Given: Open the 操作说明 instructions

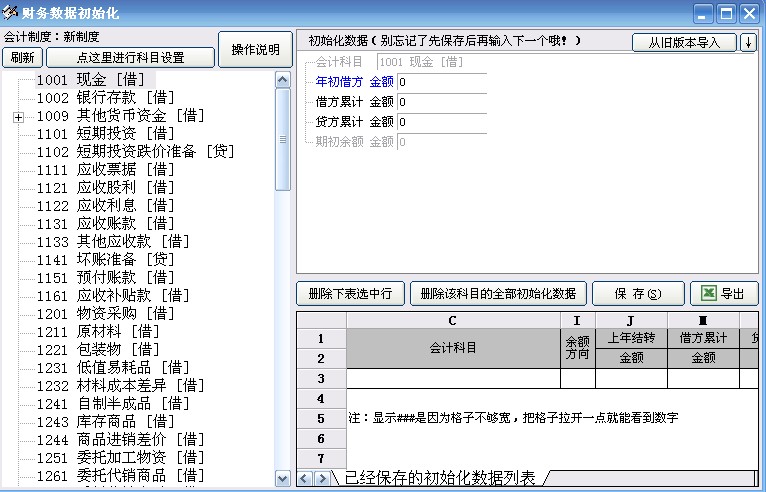Looking at the screenshot, I should [x=255, y=49].
